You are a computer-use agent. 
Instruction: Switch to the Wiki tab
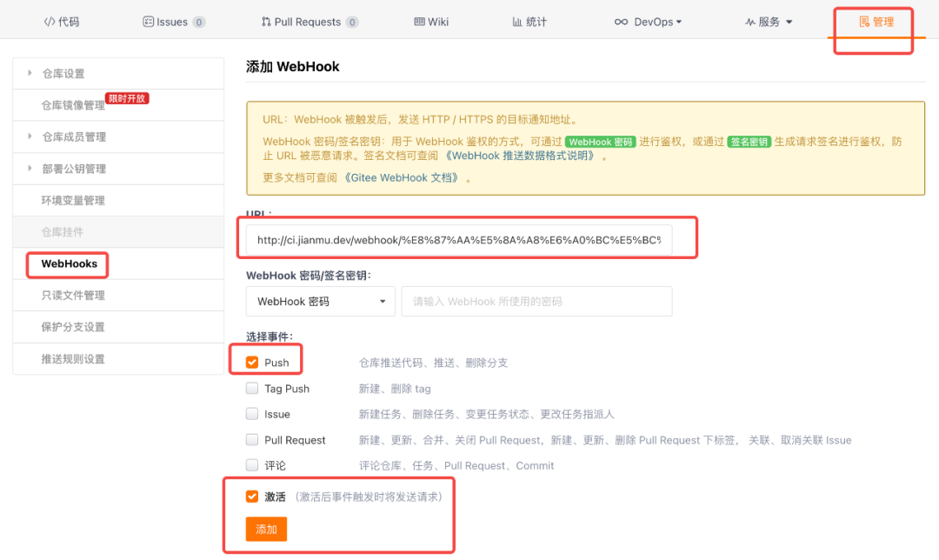(x=431, y=22)
